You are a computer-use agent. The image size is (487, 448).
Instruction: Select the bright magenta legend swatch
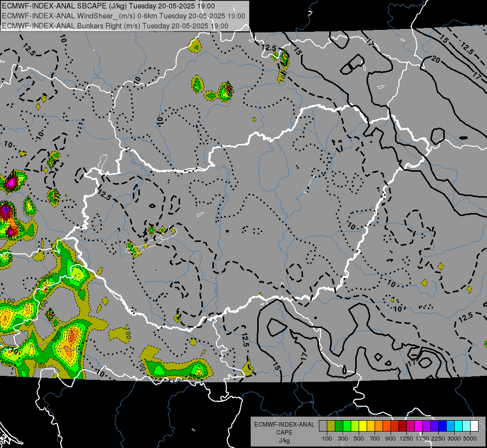pyautogui.click(x=419, y=426)
